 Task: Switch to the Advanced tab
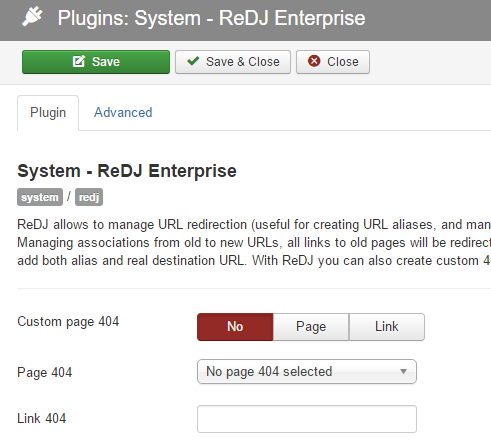(x=123, y=113)
